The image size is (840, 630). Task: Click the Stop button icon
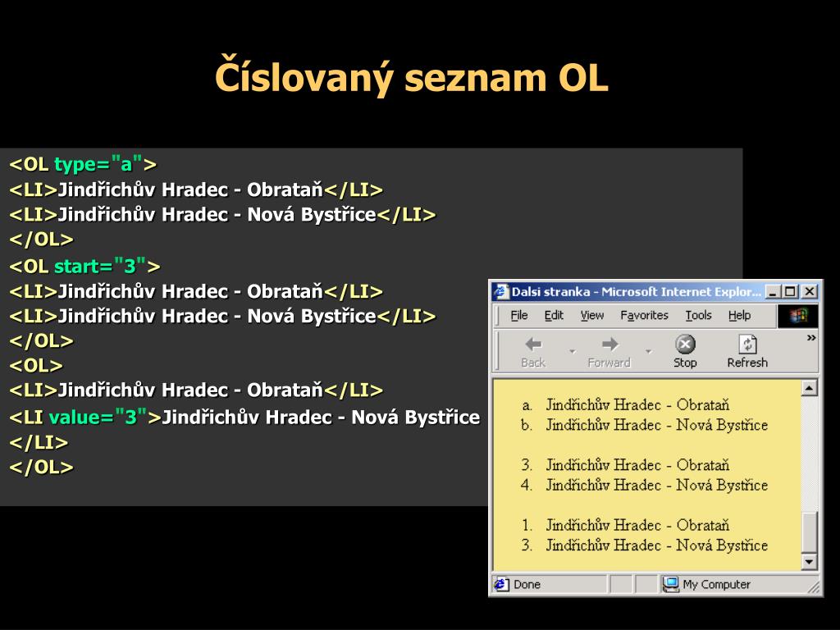[x=685, y=344]
